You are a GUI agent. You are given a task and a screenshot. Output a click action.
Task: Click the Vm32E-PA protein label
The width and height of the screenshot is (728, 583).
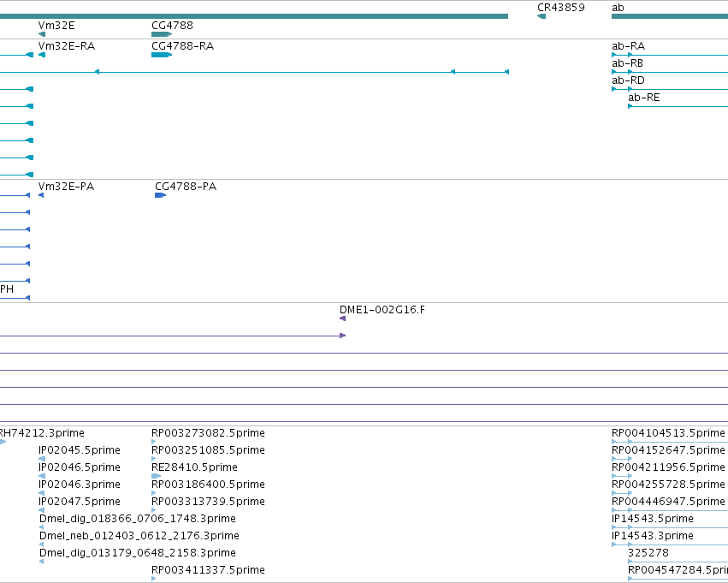click(x=66, y=187)
